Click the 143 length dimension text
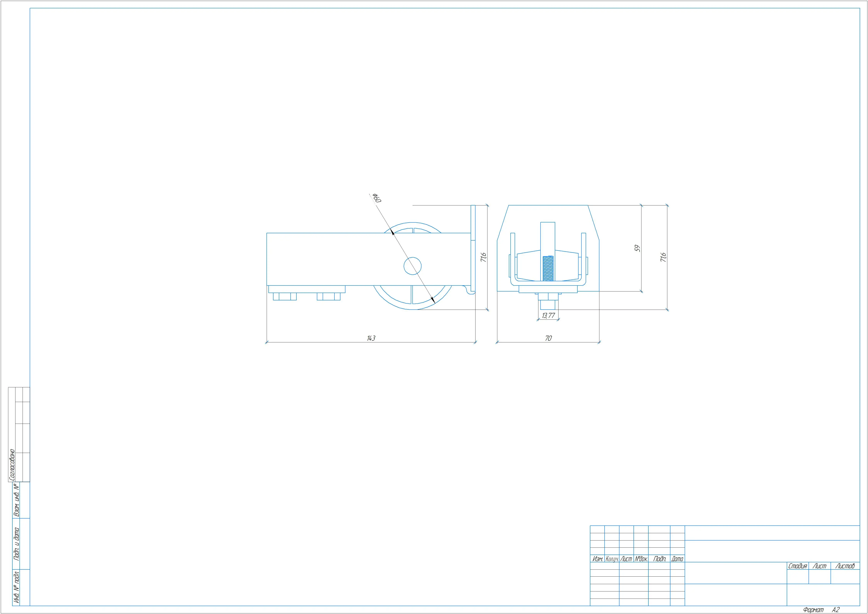Screen dimensions: 868x614 (x=371, y=338)
